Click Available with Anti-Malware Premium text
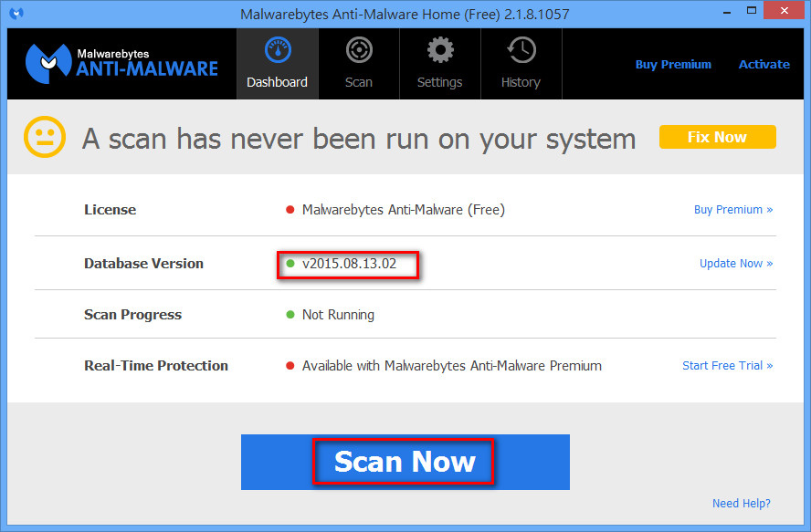This screenshot has width=811, height=532. pos(452,366)
